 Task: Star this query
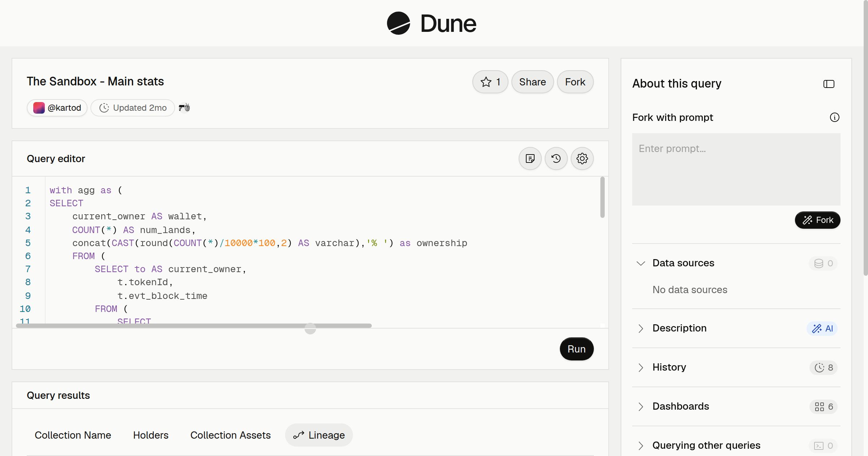490,82
